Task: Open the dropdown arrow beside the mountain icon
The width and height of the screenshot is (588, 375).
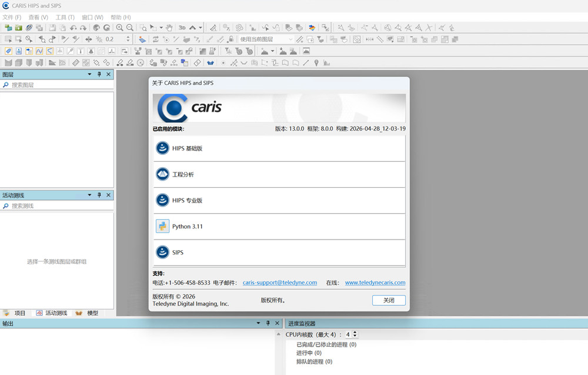Action: click(273, 51)
